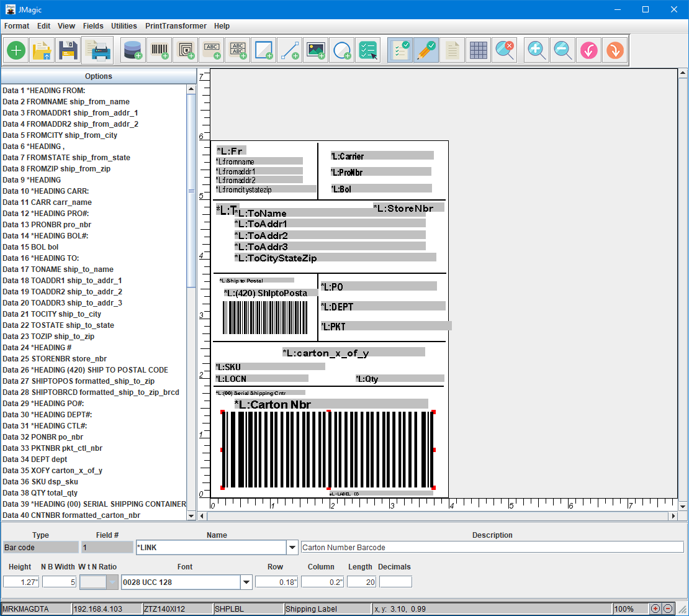Open the Utilities menu

pos(124,26)
